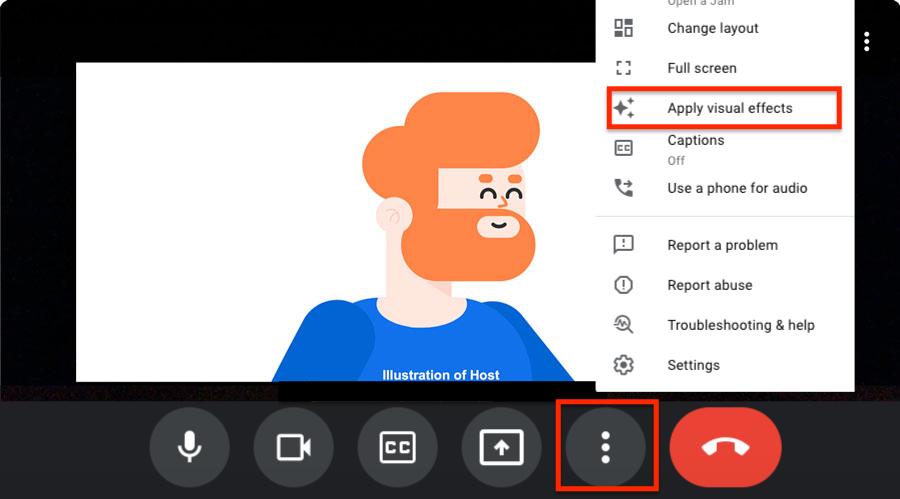900x499 pixels.
Task: Click the sparkle visual effects icon
Action: 624,108
